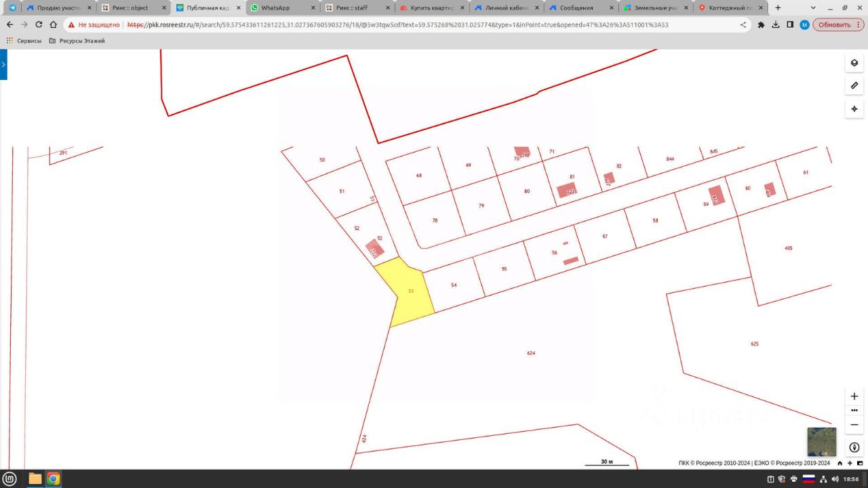Screen dimensions: 868x488
Task: Select parcel 405 on the map
Action: (x=788, y=249)
